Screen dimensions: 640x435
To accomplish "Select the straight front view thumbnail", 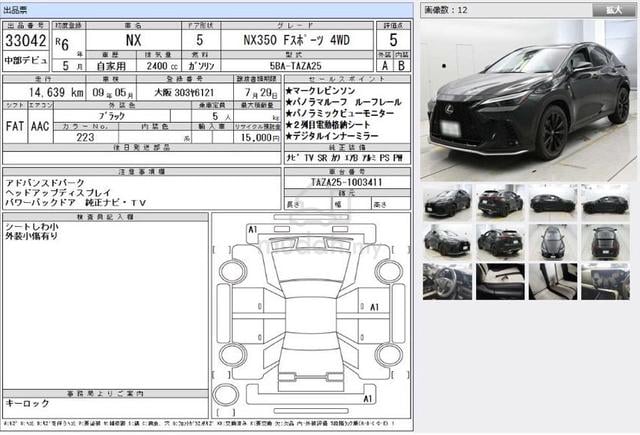I will [553, 242].
